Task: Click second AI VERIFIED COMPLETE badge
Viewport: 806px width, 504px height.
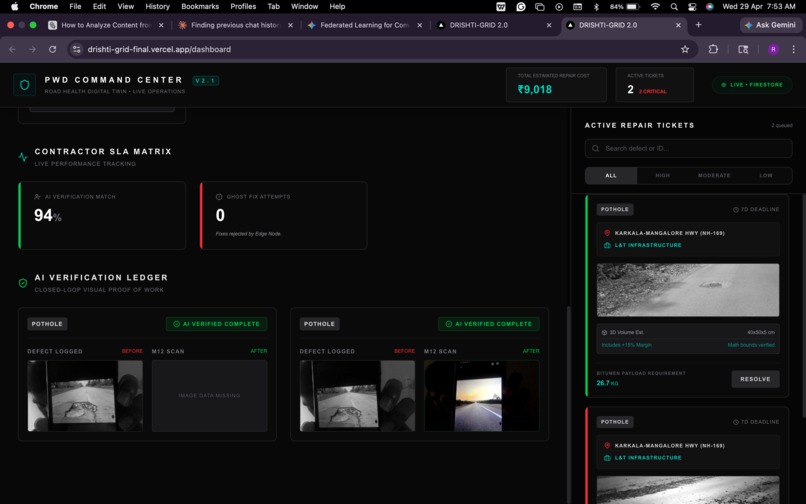Action: pos(489,324)
